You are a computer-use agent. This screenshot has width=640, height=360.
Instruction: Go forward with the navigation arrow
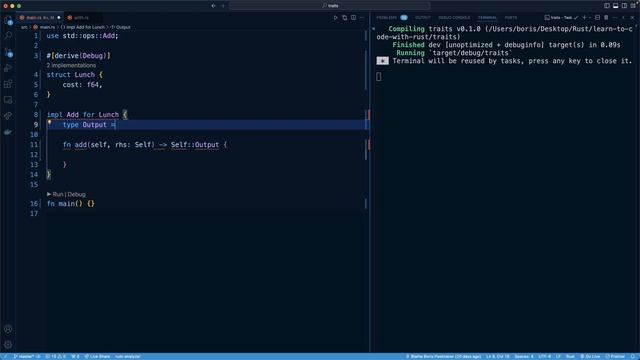coord(223,6)
